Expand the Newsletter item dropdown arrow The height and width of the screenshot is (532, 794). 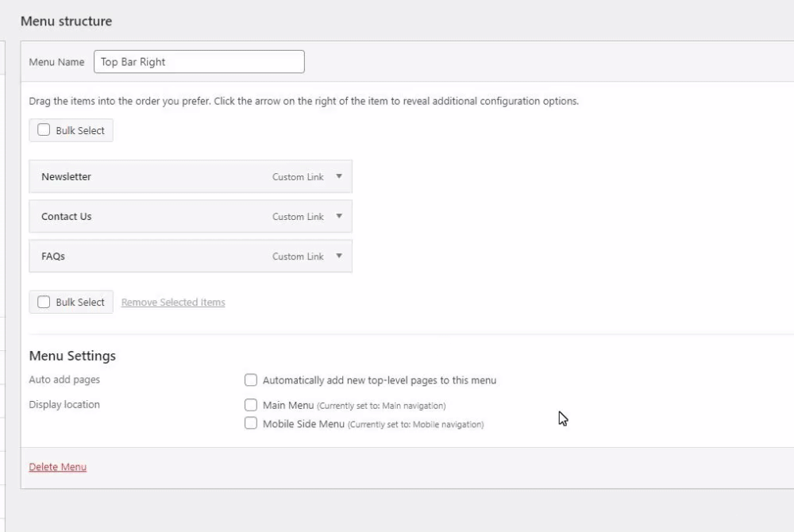point(339,176)
